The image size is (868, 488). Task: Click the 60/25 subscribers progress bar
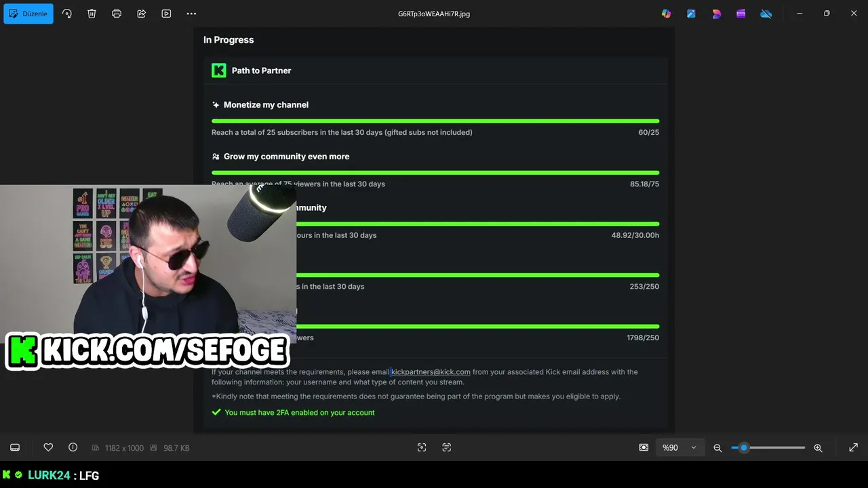tap(435, 121)
